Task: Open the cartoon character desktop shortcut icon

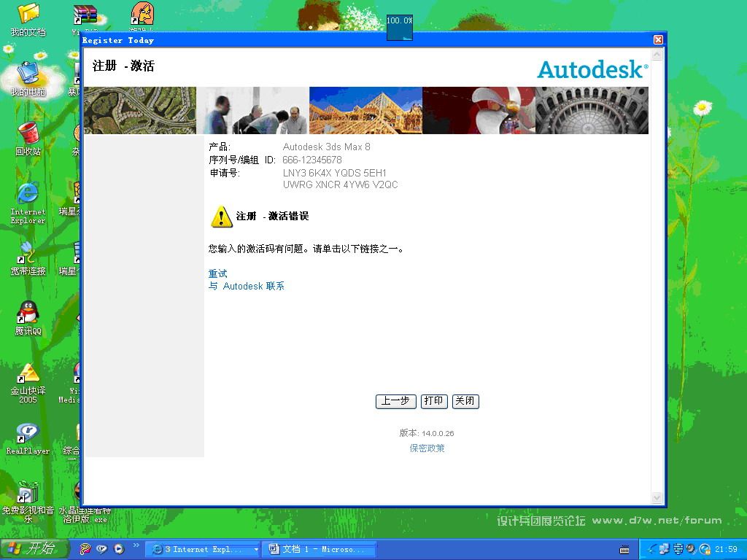Action: (142, 13)
